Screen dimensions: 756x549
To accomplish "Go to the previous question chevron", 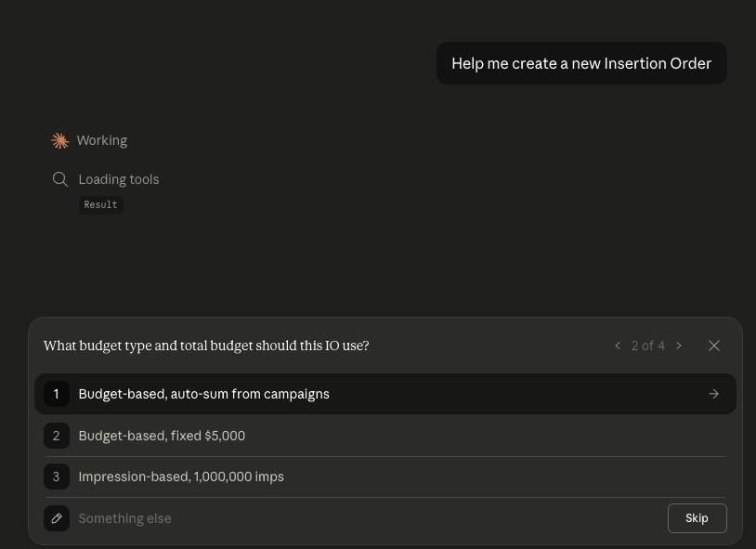I will pos(618,346).
